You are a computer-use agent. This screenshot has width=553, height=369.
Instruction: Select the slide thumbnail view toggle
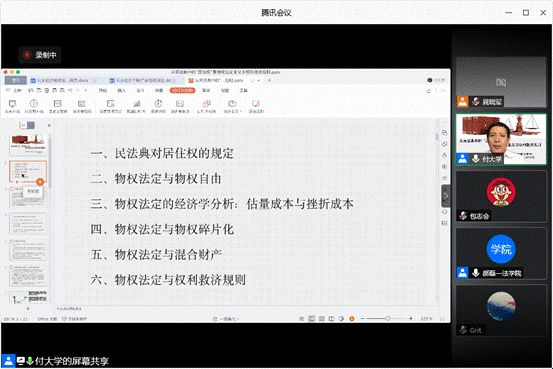pyautogui.click(x=31, y=125)
